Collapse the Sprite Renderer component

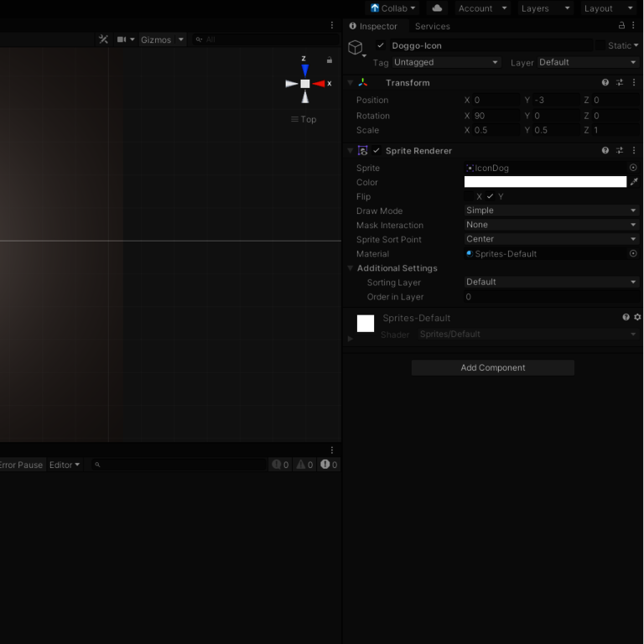pyautogui.click(x=351, y=151)
